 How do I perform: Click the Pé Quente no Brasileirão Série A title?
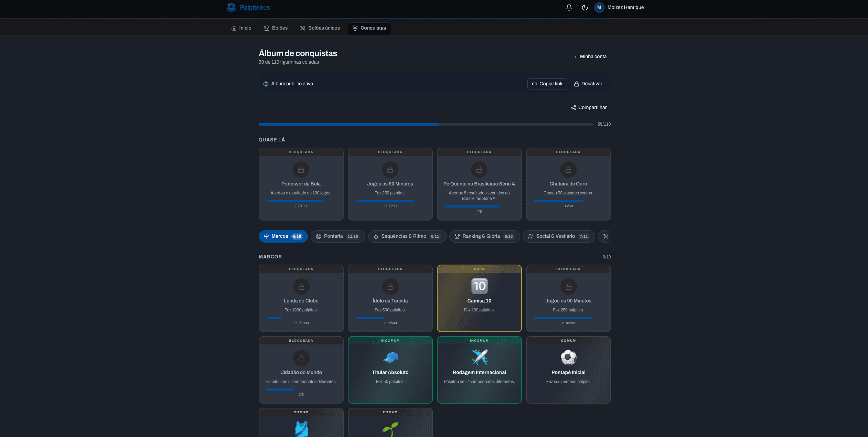[479, 184]
